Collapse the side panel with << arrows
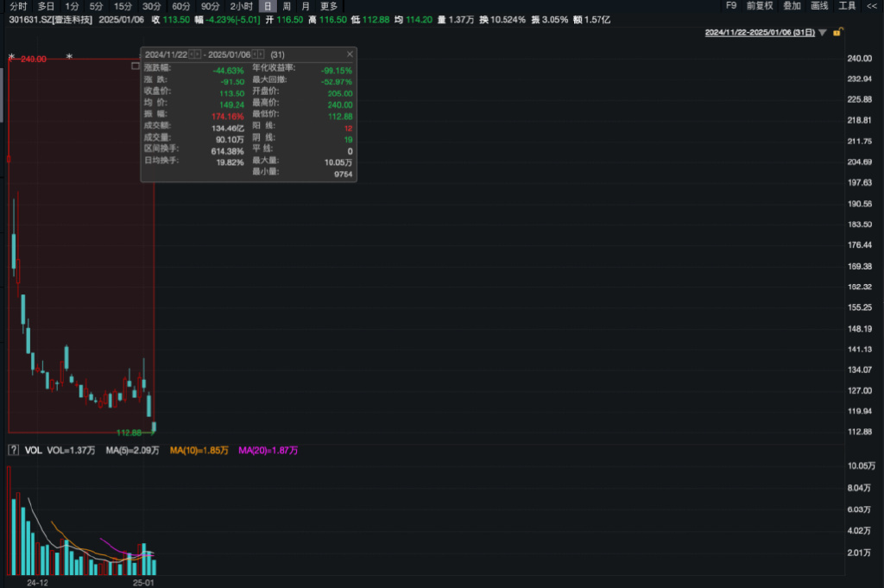This screenshot has height=588, width=884. point(872,6)
